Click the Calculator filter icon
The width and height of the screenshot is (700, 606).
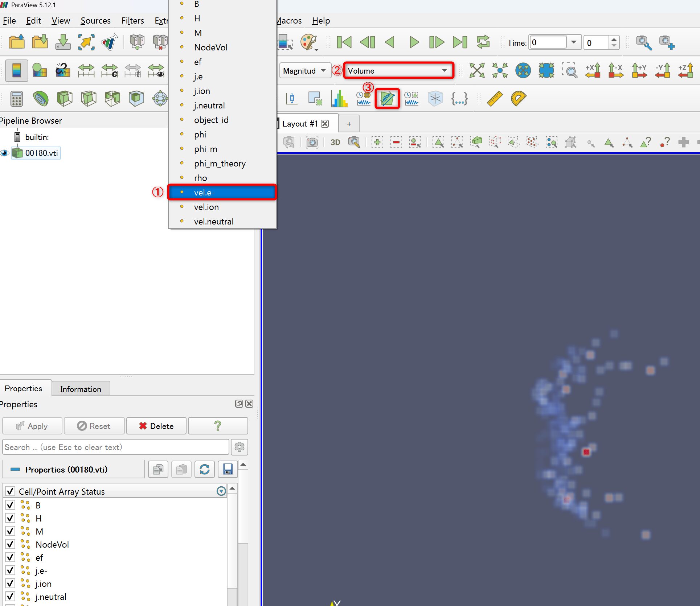click(16, 99)
